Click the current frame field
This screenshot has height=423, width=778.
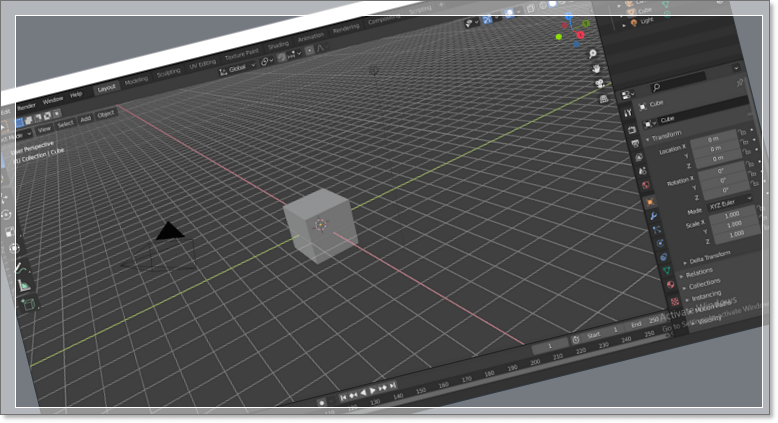(x=550, y=346)
